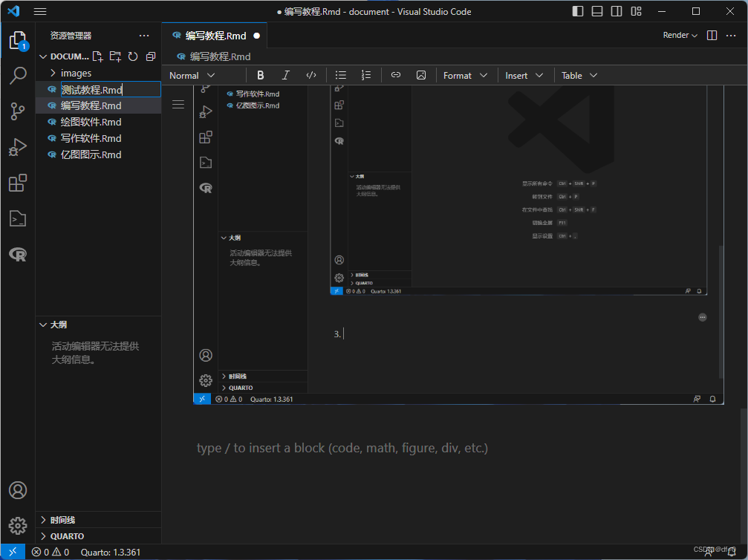Insert a hyperlink using the link icon
This screenshot has width=748, height=560.
coord(396,74)
